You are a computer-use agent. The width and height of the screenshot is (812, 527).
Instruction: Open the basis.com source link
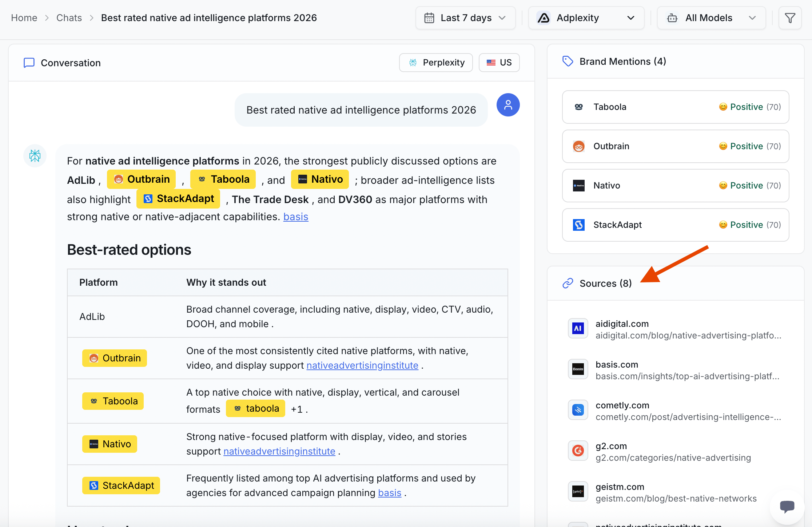click(x=675, y=370)
